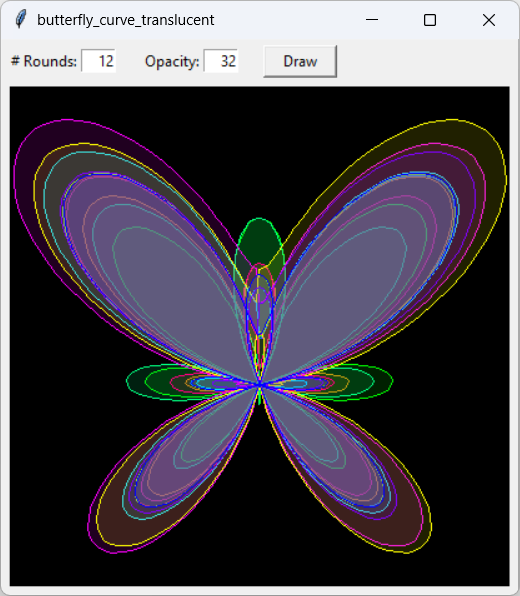Click the butterfly drawing canvas
Image resolution: width=520 pixels, height=596 pixels.
coord(260,336)
